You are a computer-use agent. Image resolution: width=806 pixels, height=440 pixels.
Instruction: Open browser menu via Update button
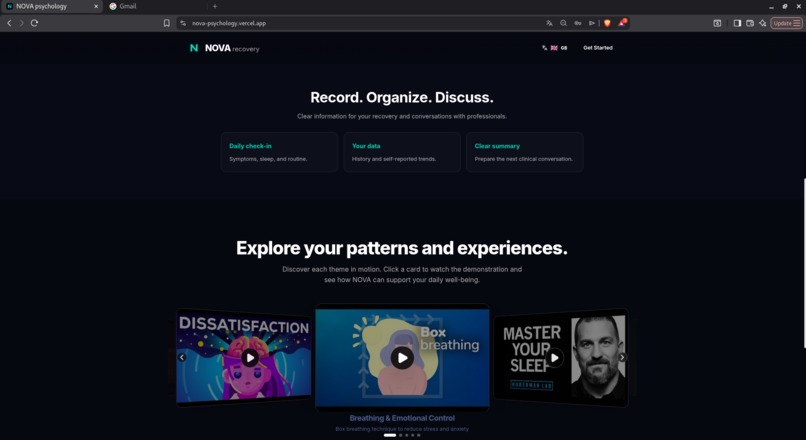(x=786, y=23)
